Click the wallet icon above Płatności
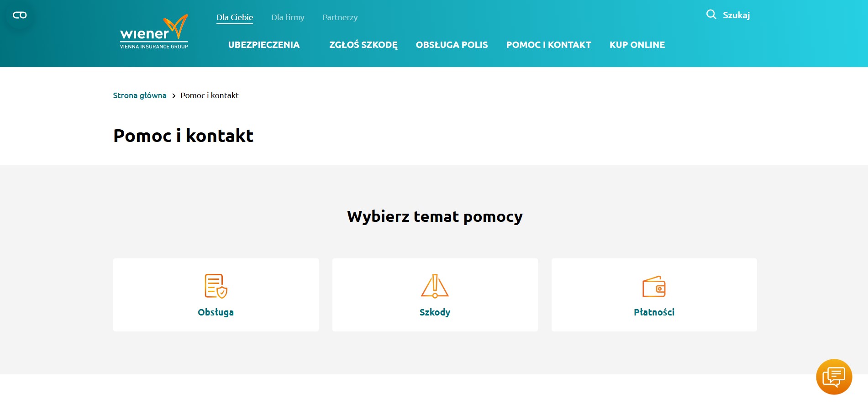Screen dimensions: 868x415 tap(654, 287)
